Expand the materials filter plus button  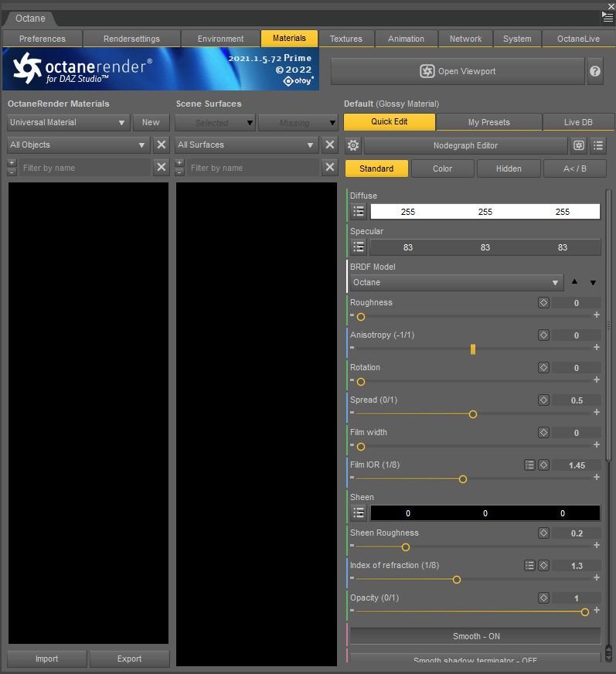click(x=12, y=163)
